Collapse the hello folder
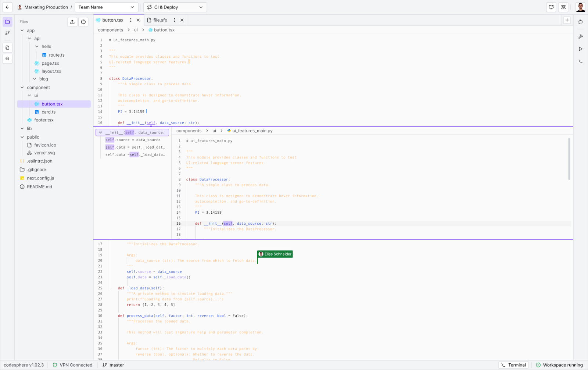This screenshot has width=588, height=370. 37,46
